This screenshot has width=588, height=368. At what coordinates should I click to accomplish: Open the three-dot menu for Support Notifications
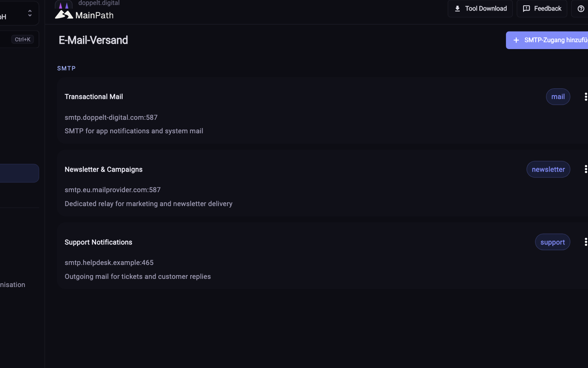pyautogui.click(x=586, y=242)
